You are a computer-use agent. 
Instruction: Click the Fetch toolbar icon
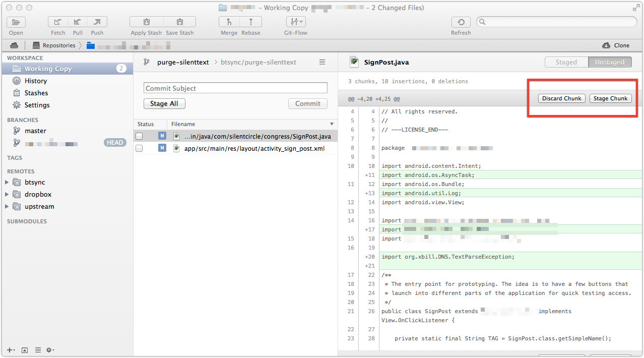pyautogui.click(x=58, y=22)
